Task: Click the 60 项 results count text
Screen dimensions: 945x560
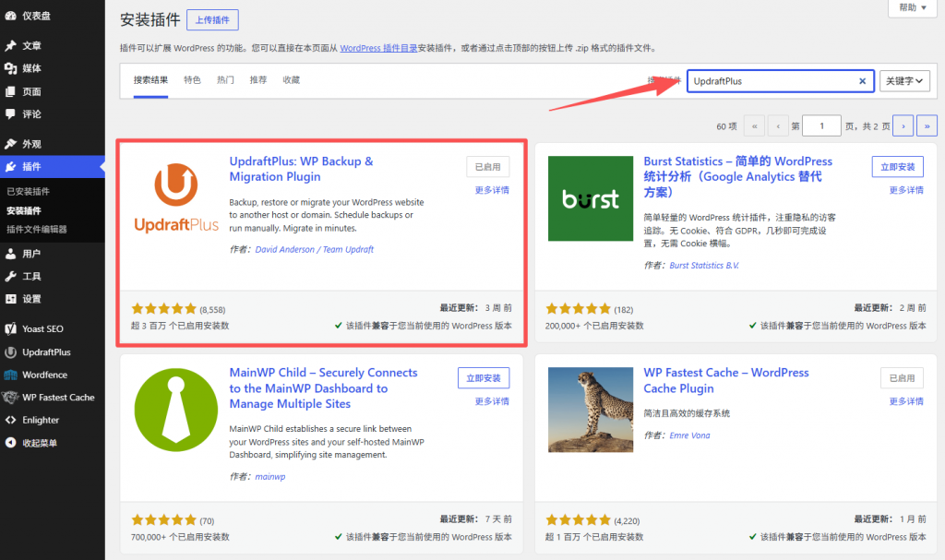Action: [x=726, y=126]
